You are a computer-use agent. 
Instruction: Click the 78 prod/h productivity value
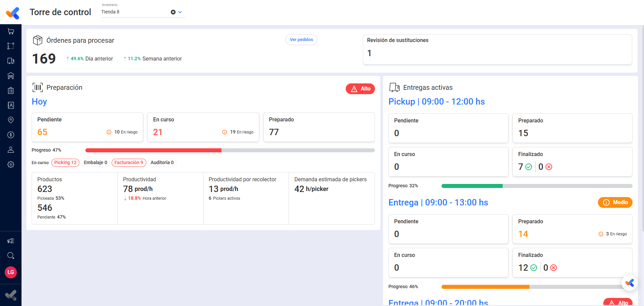tap(138, 189)
